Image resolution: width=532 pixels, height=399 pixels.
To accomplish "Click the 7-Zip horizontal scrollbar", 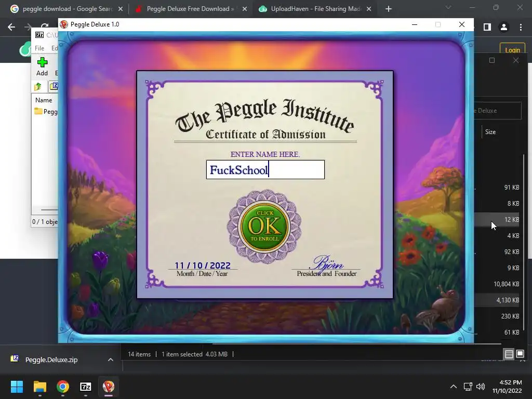I will click(x=49, y=210).
